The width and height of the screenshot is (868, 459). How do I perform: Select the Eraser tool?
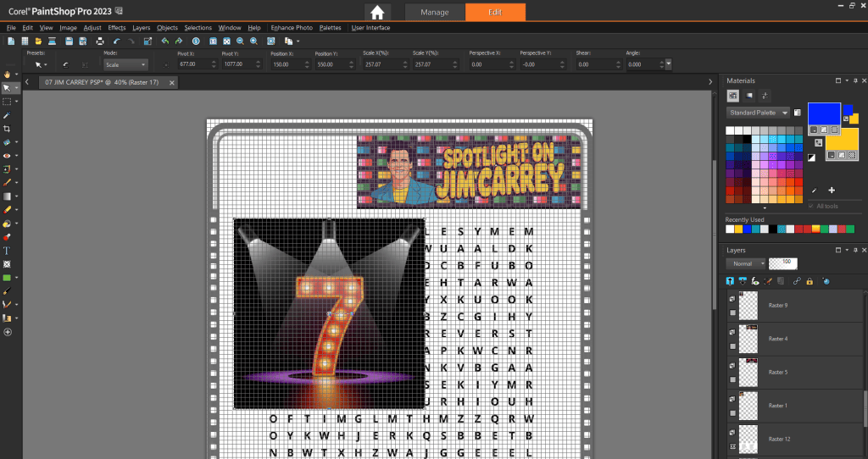(7, 209)
